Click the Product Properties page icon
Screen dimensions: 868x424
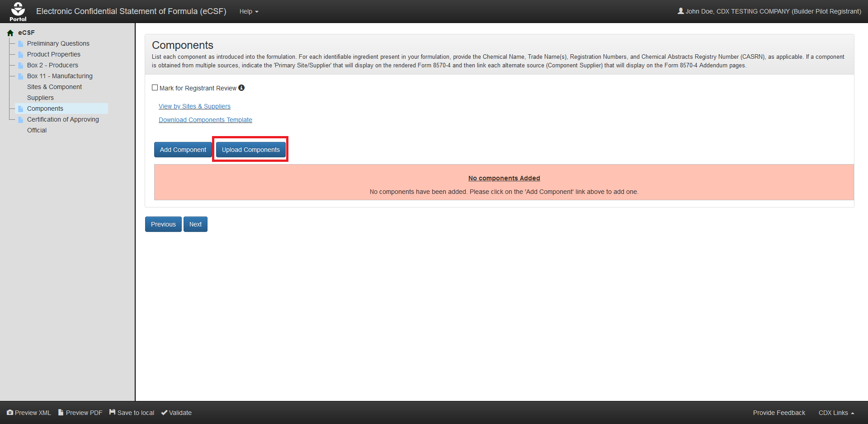[x=21, y=55]
